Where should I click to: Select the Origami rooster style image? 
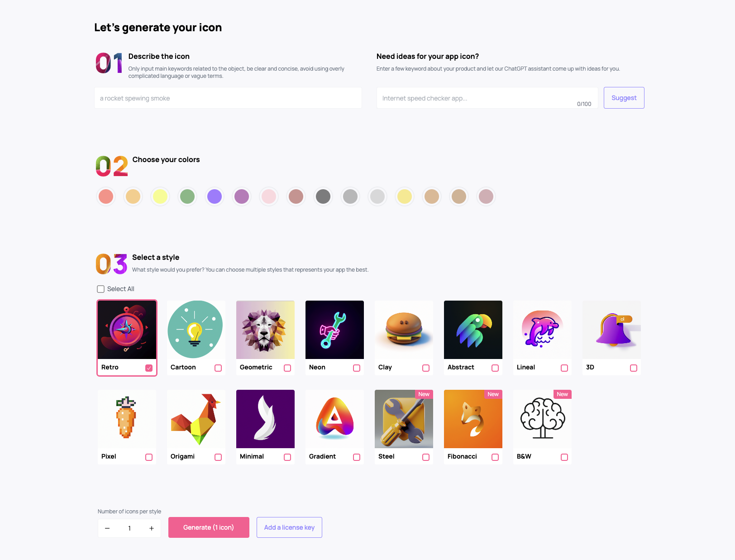tap(196, 419)
